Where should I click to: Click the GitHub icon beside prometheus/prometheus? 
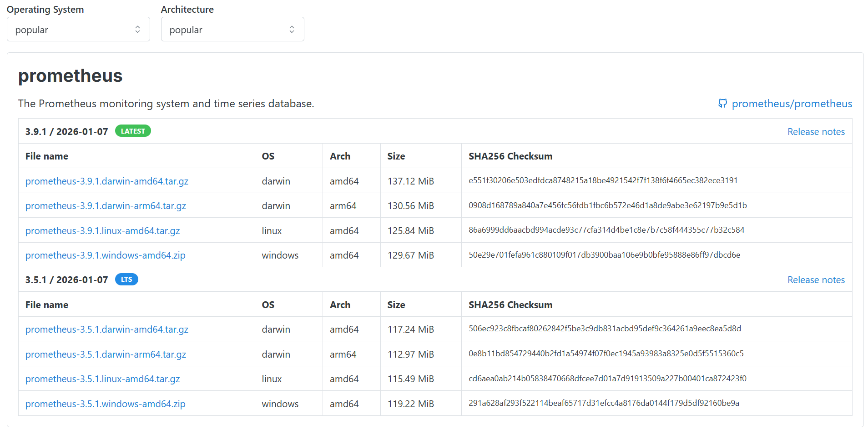(722, 104)
